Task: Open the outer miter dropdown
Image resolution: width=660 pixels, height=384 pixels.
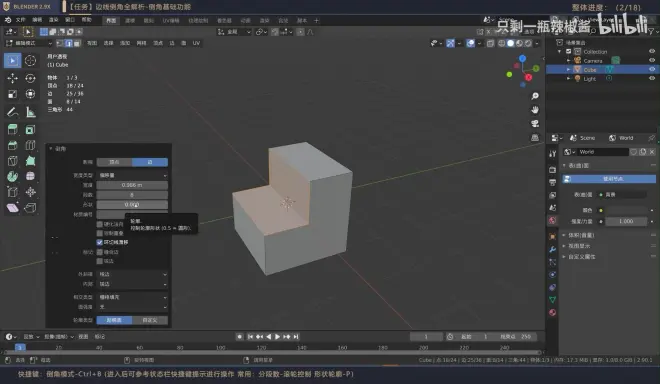Action: (x=132, y=274)
